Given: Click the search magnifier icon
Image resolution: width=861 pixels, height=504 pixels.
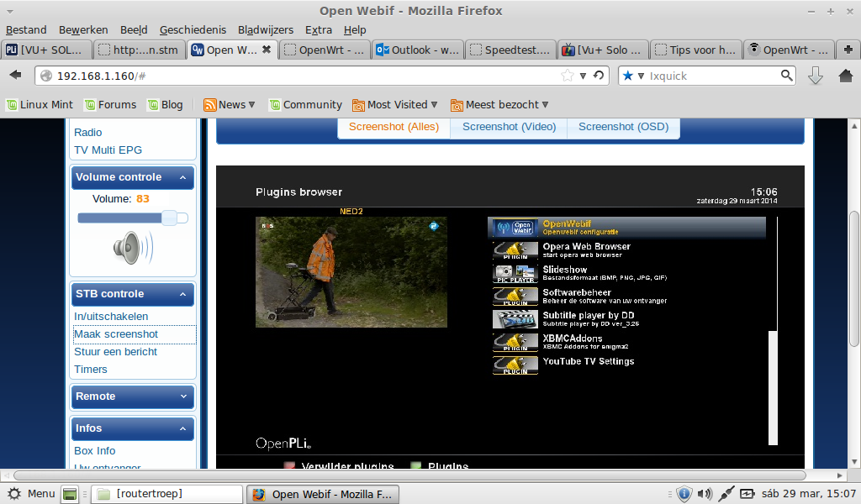Looking at the screenshot, I should click(786, 76).
